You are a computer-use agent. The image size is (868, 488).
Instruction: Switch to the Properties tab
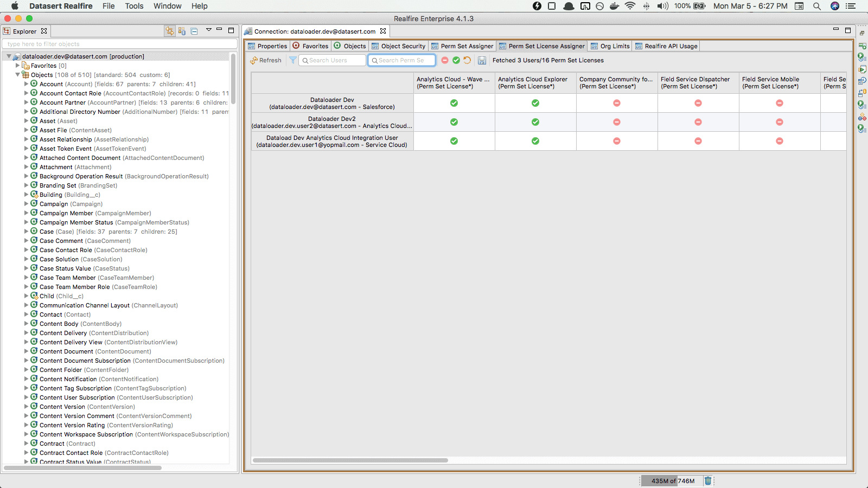click(267, 46)
